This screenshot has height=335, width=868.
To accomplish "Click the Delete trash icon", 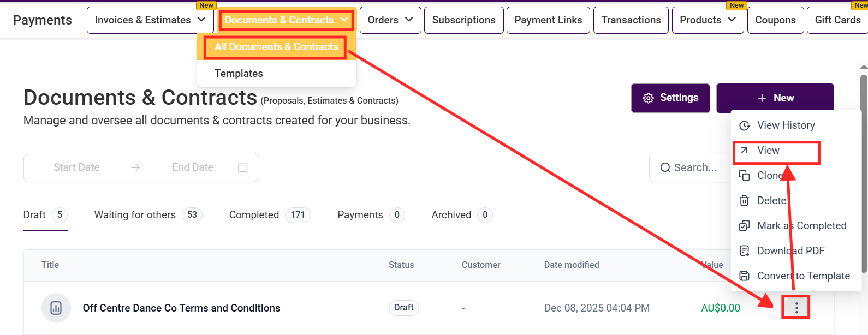I will click(x=744, y=201).
